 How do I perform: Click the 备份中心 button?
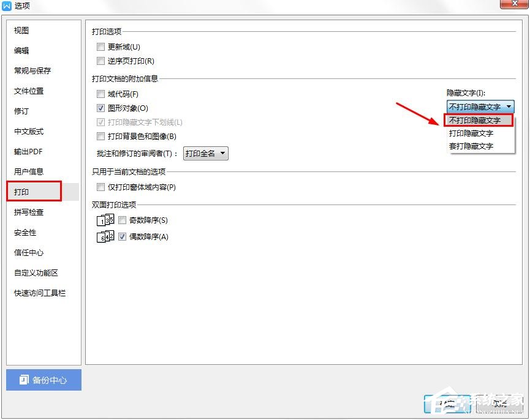[44, 380]
